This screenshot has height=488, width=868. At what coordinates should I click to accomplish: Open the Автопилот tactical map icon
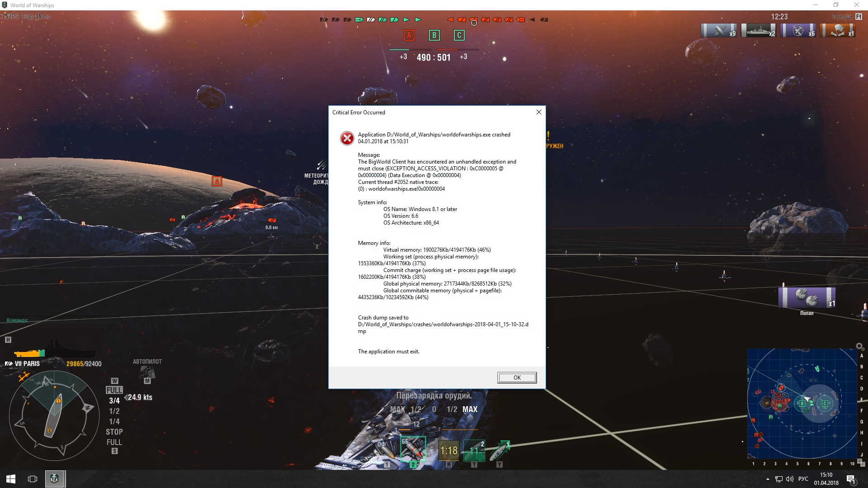(147, 372)
